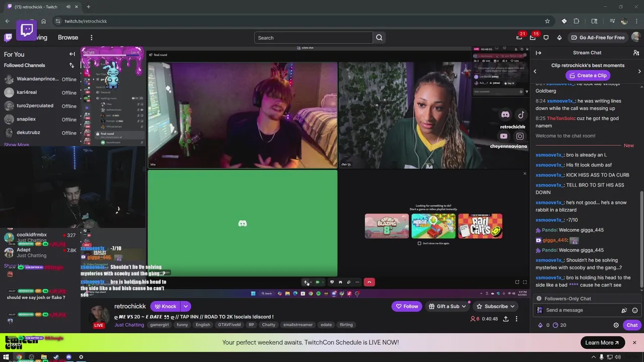Mute the tab via speaker icon
This screenshot has height=362, width=644.
[x=68, y=7]
